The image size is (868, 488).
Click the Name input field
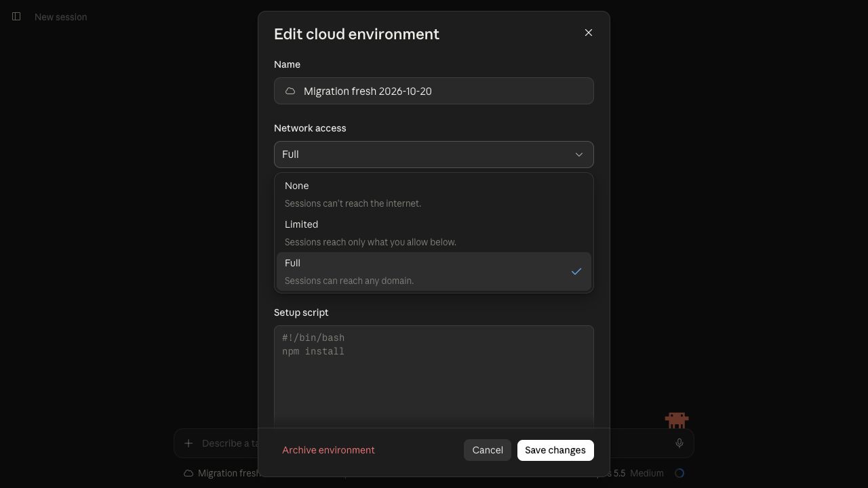pyautogui.click(x=434, y=91)
